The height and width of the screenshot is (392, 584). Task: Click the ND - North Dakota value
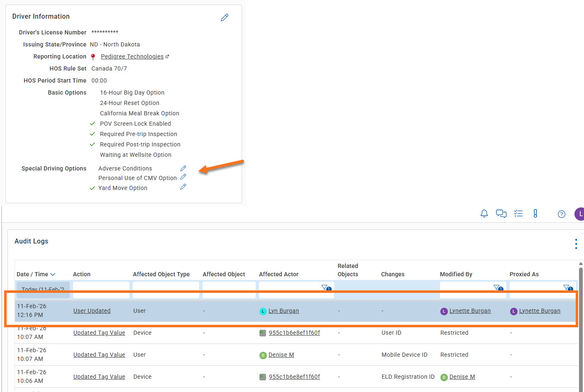pyautogui.click(x=115, y=44)
